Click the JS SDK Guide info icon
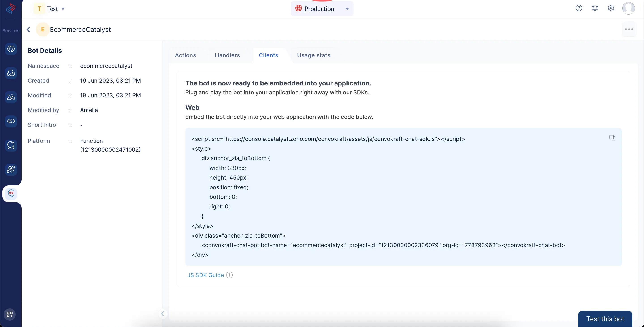This screenshot has width=644, height=327. 229,275
